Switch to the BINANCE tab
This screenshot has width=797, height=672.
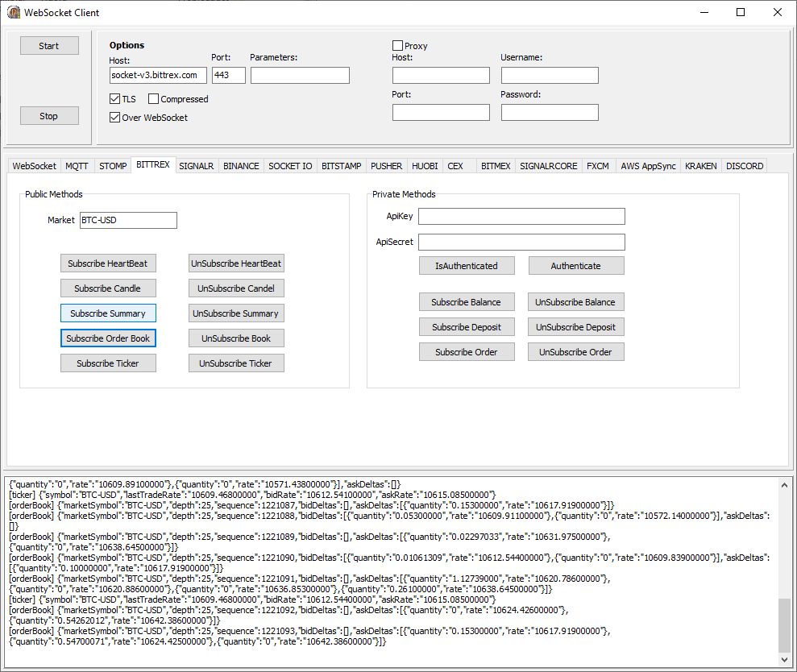click(241, 166)
